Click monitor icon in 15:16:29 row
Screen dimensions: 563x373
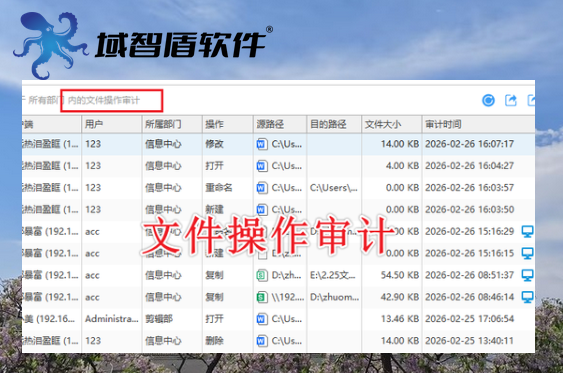tap(527, 232)
